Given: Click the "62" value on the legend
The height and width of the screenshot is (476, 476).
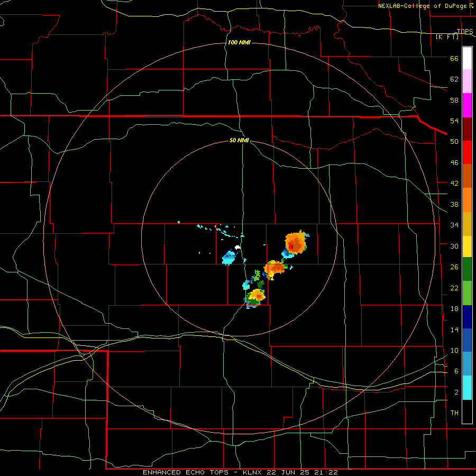Looking at the screenshot, I should point(454,79).
